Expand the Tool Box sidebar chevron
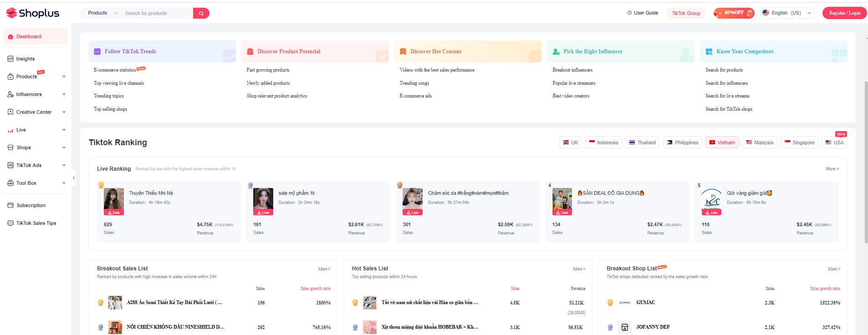Image resolution: width=868 pixels, height=335 pixels. pos(64,183)
